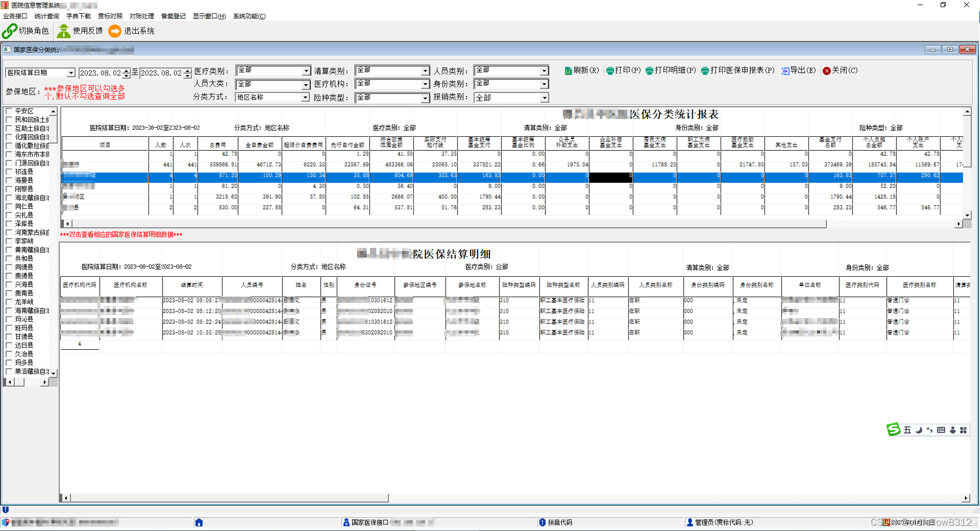Click 国家医保接口 in the status bar

coord(370,521)
